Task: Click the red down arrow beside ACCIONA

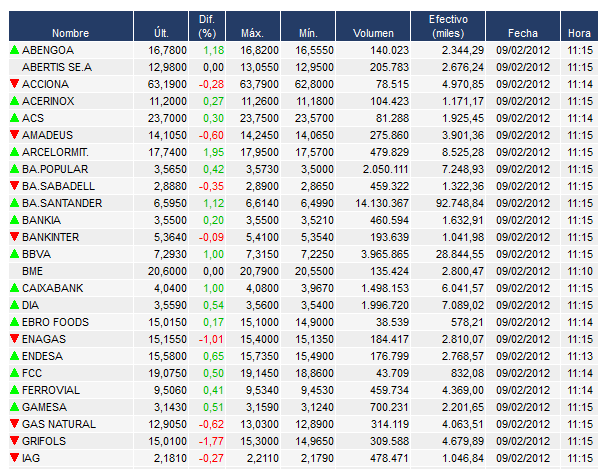Action: [x=15, y=84]
